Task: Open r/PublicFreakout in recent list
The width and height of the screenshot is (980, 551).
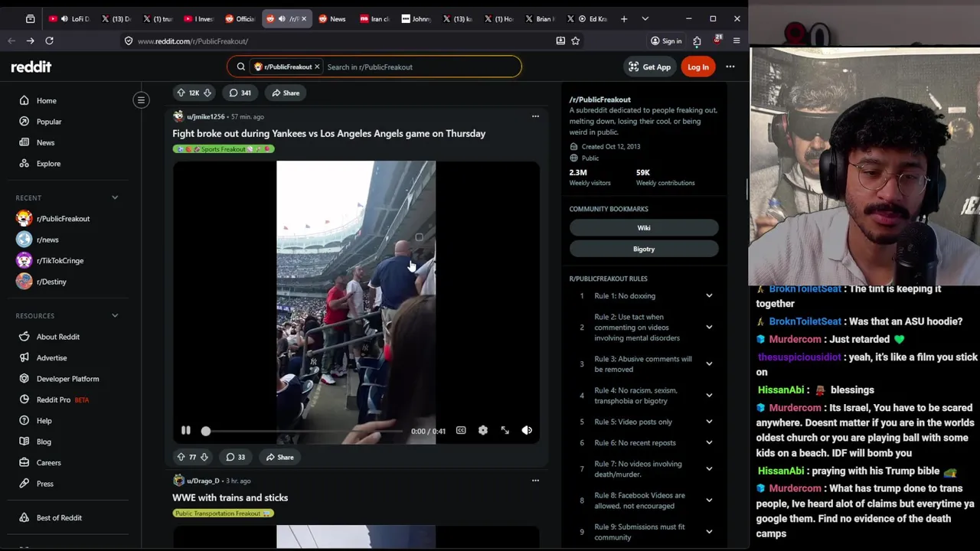Action: 63,219
